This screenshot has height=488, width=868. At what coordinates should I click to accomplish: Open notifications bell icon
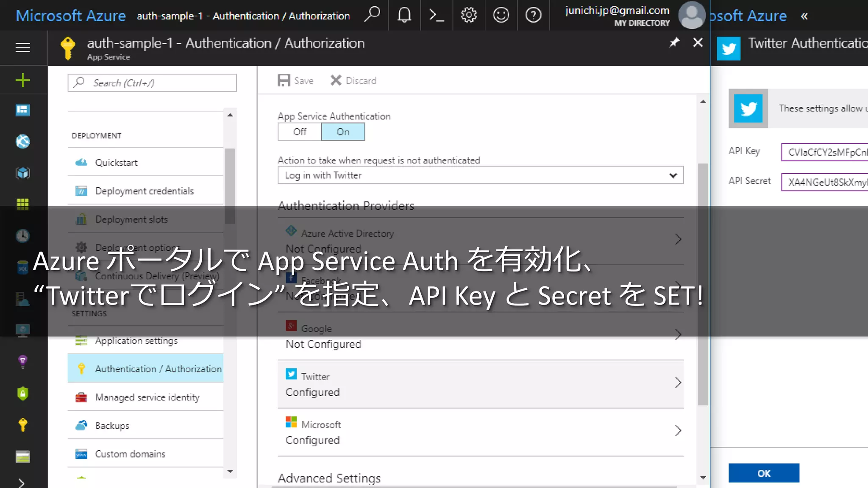coord(404,15)
